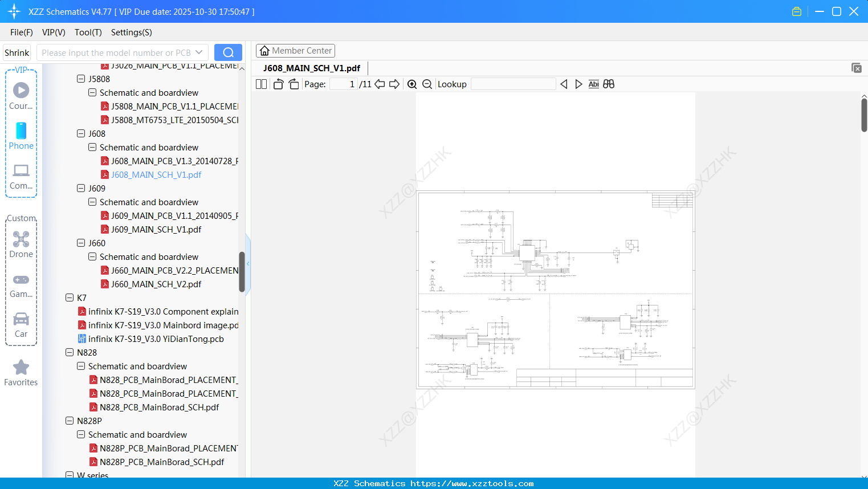
Task: Open the model number search dropdown
Action: (x=198, y=52)
